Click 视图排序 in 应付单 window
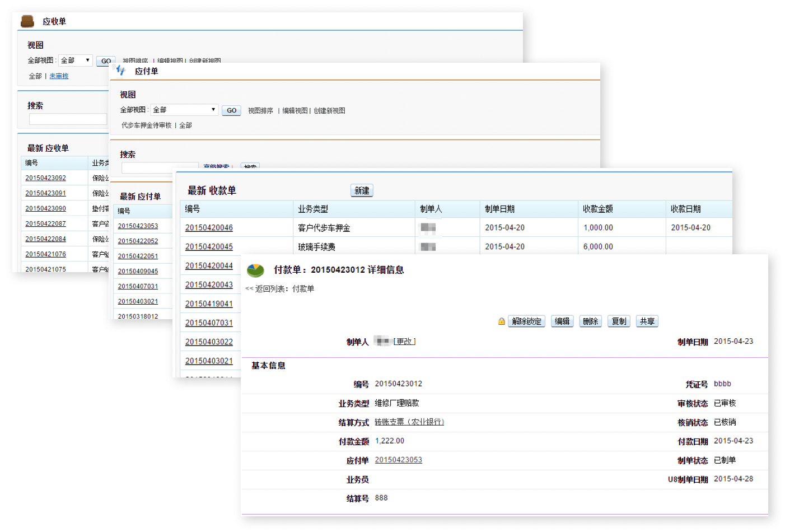 pyautogui.click(x=260, y=111)
